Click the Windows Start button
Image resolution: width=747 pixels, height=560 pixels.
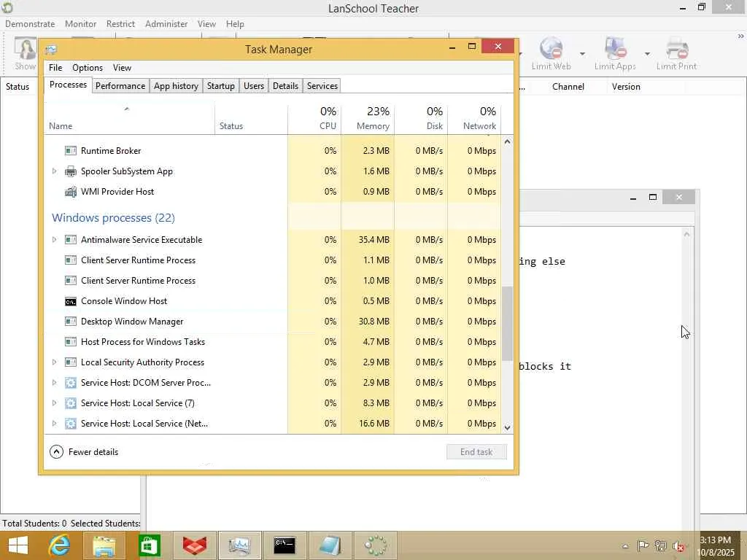pyautogui.click(x=18, y=545)
